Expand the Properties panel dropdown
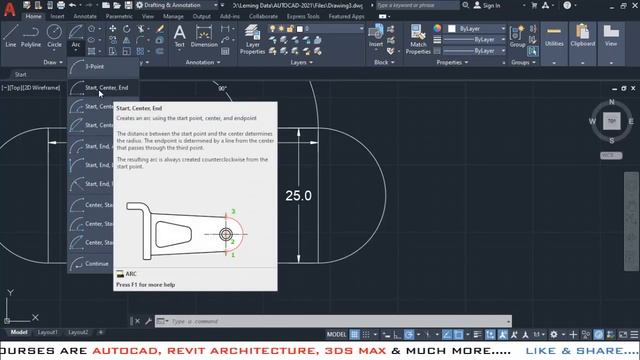Screen dimensions: 640x360 point(452,62)
